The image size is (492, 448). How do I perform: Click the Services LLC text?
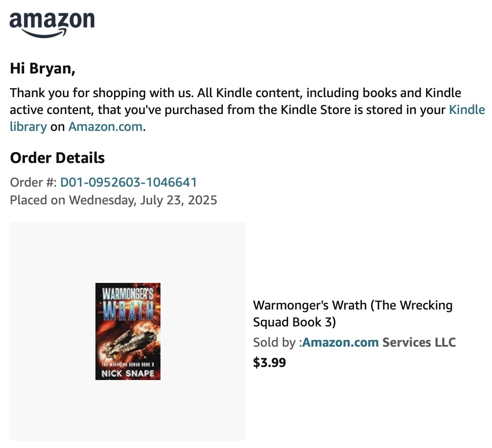coord(419,342)
